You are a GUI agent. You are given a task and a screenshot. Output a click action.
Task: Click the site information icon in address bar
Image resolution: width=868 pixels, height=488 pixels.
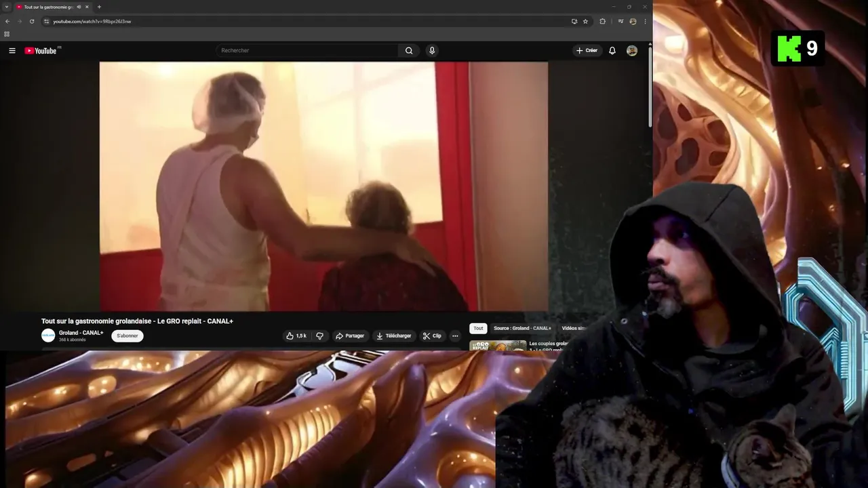click(x=47, y=21)
